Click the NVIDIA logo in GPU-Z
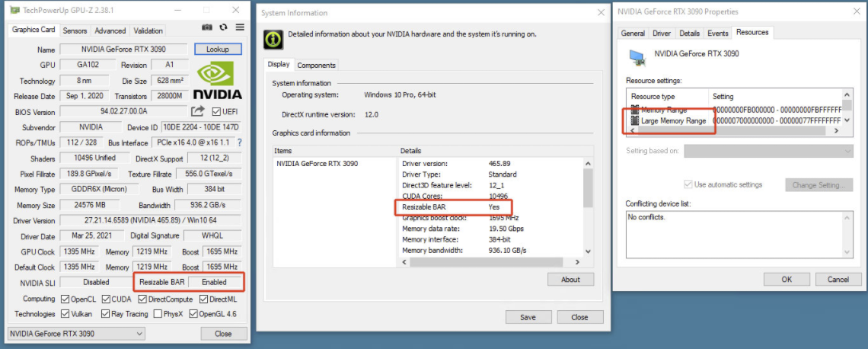868x349 pixels. pos(217,81)
